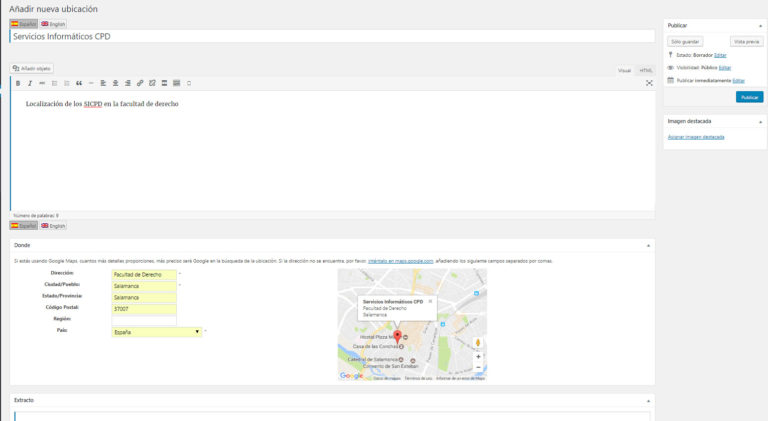Click the red map location marker

coord(397,336)
